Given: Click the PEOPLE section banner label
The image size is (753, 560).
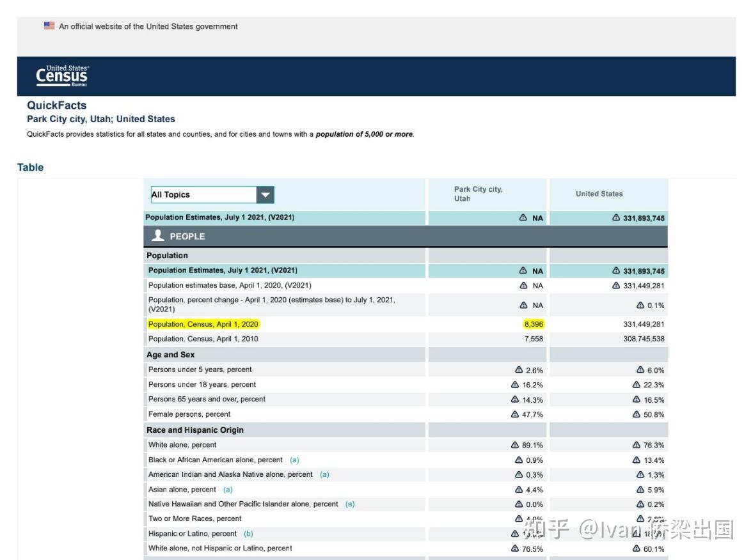Looking at the screenshot, I should tap(187, 237).
